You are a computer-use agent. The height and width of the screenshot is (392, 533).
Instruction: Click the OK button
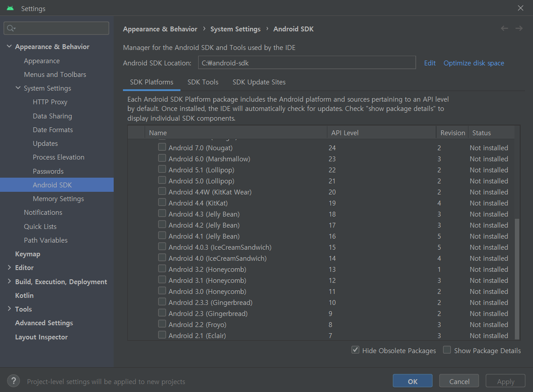coord(413,381)
